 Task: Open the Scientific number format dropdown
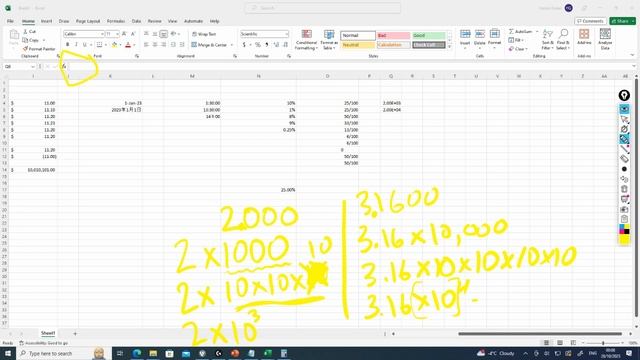point(286,34)
